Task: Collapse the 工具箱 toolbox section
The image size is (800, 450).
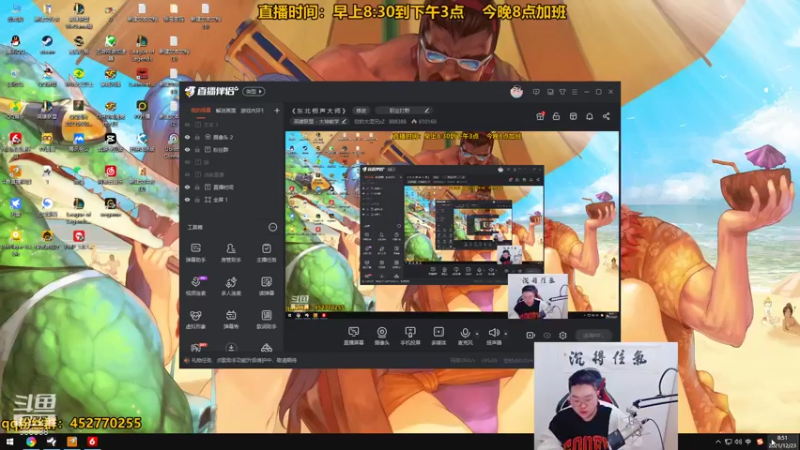Action: (x=273, y=227)
